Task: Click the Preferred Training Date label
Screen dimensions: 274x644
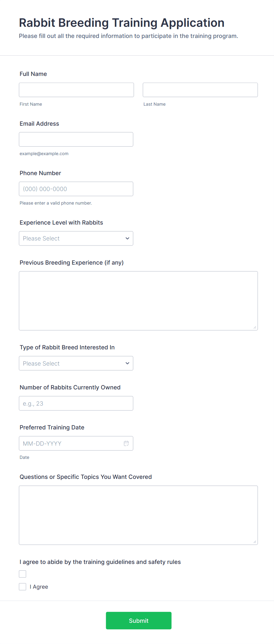Action: pos(52,427)
